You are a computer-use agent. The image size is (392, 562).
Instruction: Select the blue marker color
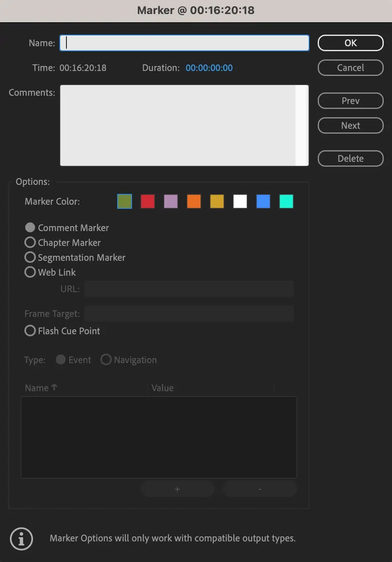pos(263,201)
